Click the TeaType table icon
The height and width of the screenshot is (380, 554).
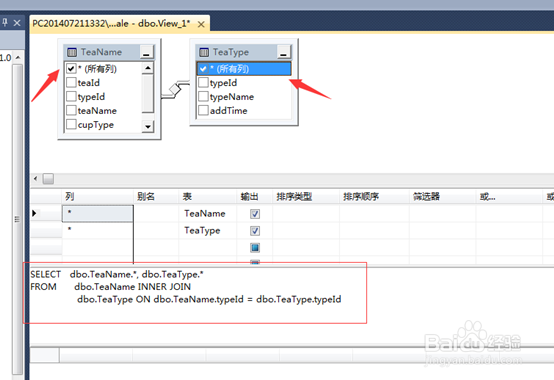(204, 52)
